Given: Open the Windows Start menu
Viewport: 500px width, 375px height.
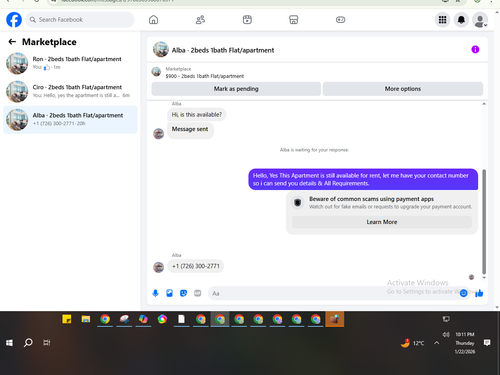Looking at the screenshot, I should click(x=9, y=343).
